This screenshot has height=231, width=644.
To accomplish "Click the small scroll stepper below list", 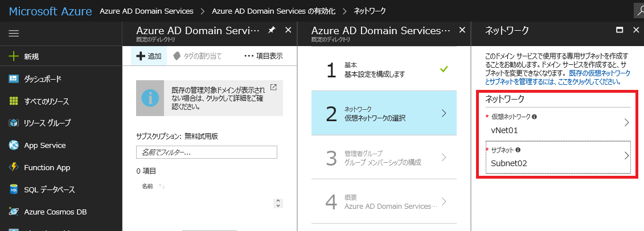I will click(x=278, y=203).
